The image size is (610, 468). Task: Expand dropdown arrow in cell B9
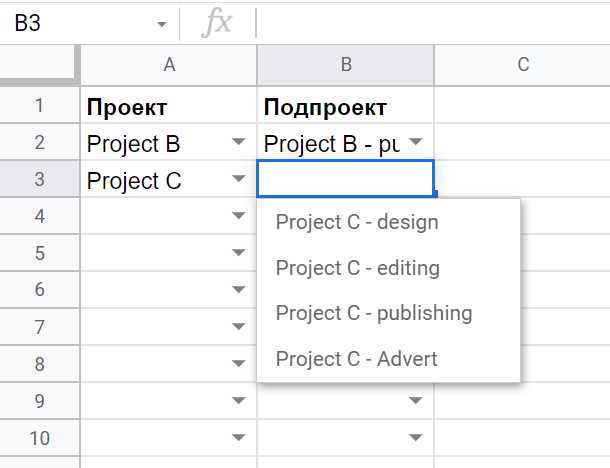tap(416, 401)
